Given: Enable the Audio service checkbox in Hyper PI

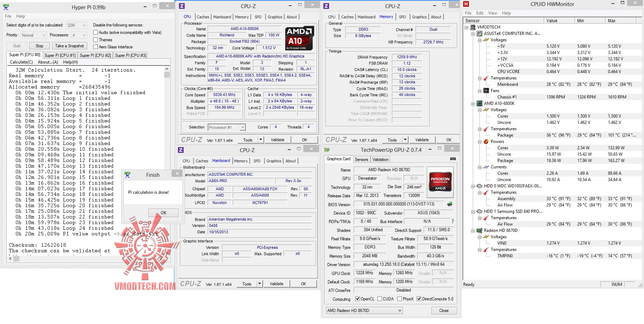Looking at the screenshot, I should (95, 32).
